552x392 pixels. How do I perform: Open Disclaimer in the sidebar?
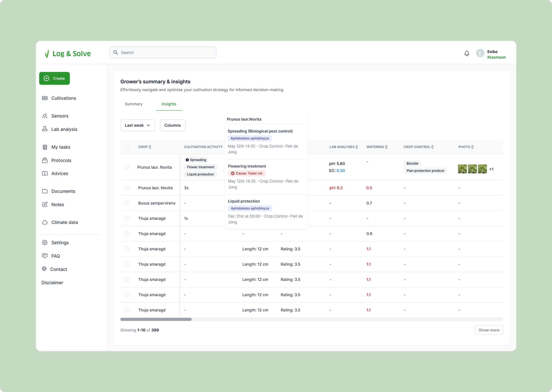[52, 283]
